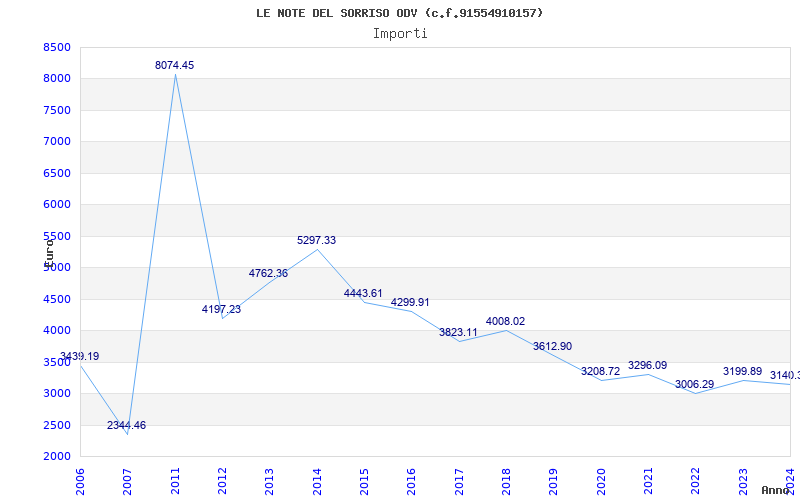
Task: Click the 2021 x-axis year label
Action: click(648, 482)
